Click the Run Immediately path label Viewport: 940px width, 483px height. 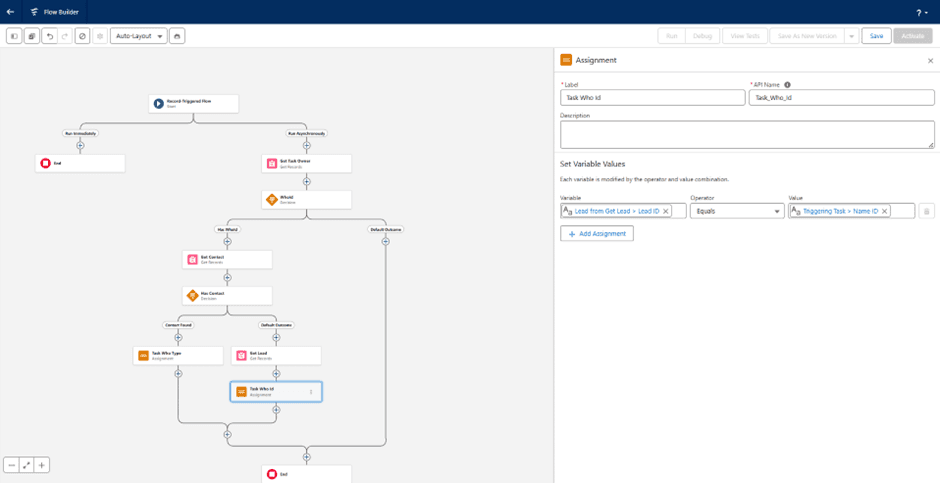[x=80, y=133]
